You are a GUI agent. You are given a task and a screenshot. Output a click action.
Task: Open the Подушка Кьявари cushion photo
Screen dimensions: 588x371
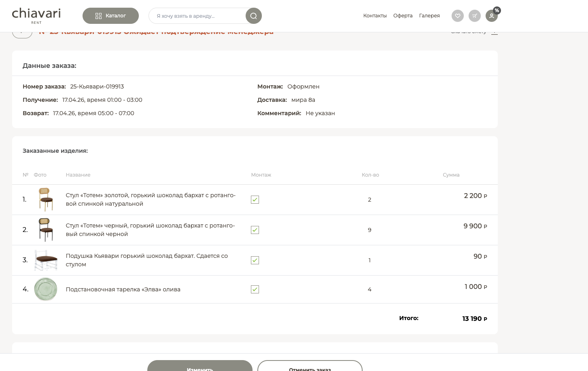click(x=46, y=260)
